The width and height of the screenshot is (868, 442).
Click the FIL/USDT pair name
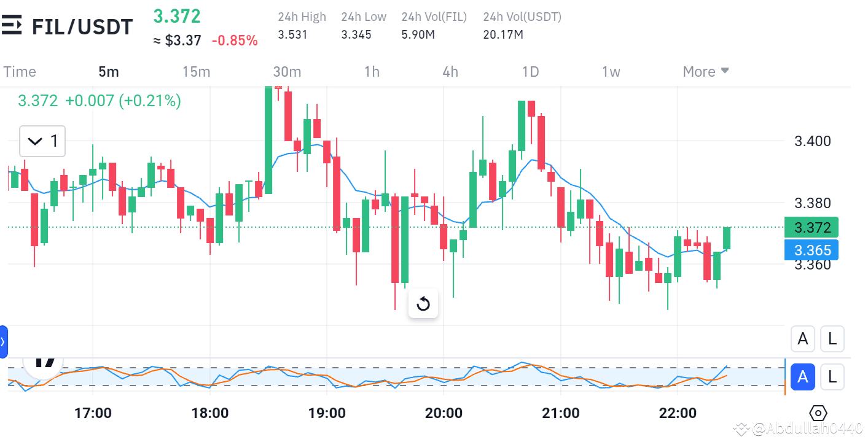[x=82, y=26]
